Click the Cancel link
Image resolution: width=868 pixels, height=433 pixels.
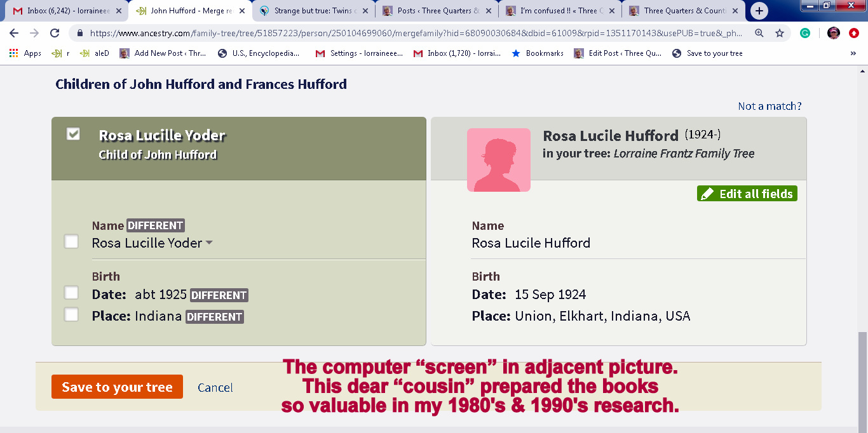pos(215,387)
